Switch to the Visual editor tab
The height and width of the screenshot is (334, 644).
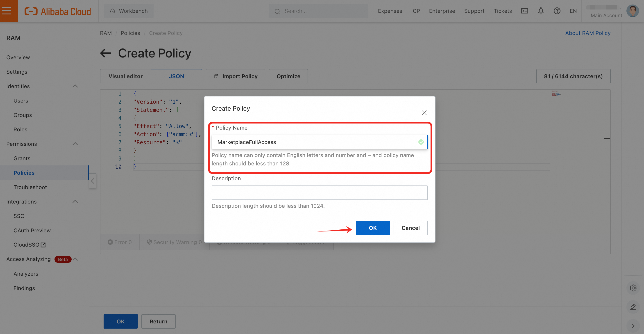(125, 76)
